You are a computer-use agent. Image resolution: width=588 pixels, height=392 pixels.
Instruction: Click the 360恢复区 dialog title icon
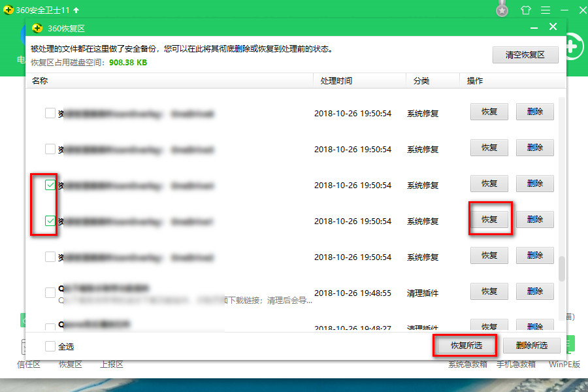37,27
